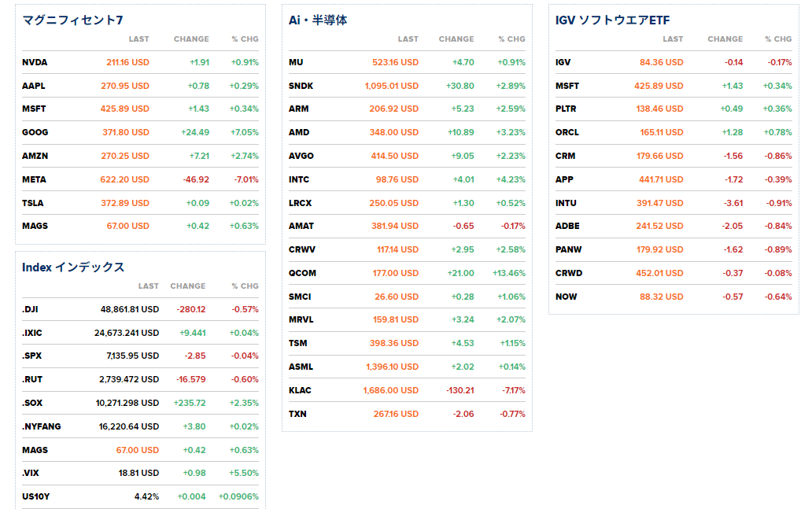Click KLAC change value -130.21
This screenshot has height=509, width=812.
pyautogui.click(x=460, y=390)
